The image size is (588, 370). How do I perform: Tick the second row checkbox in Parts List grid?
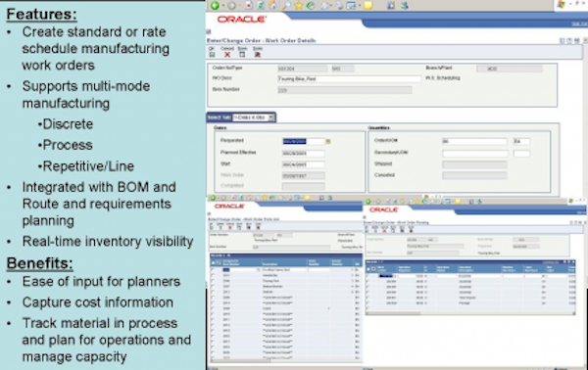pyautogui.click(x=213, y=275)
